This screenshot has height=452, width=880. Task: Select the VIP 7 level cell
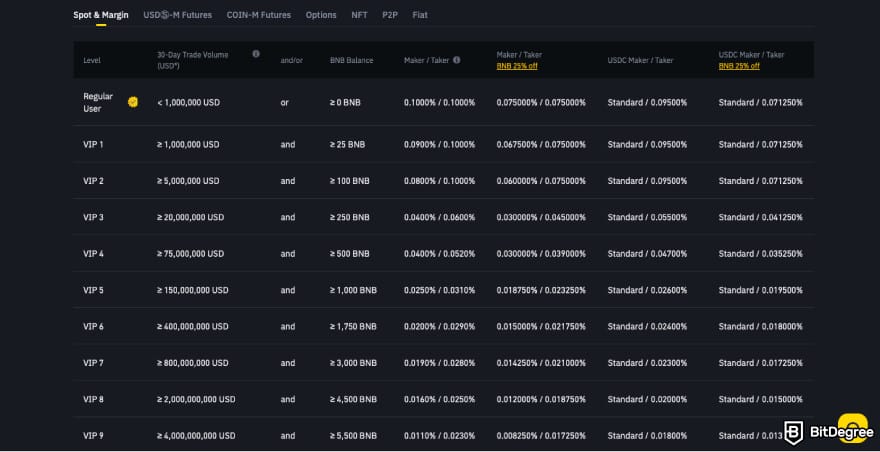click(x=93, y=363)
